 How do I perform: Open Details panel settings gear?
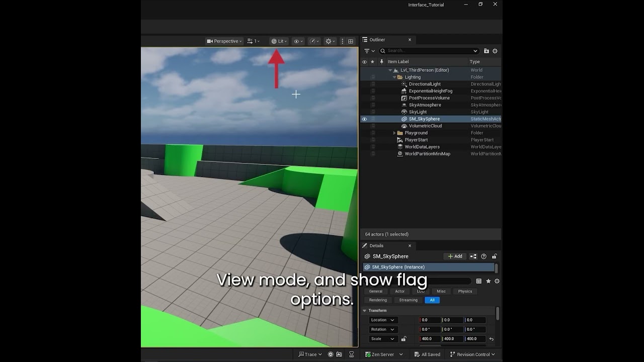pos(497,281)
